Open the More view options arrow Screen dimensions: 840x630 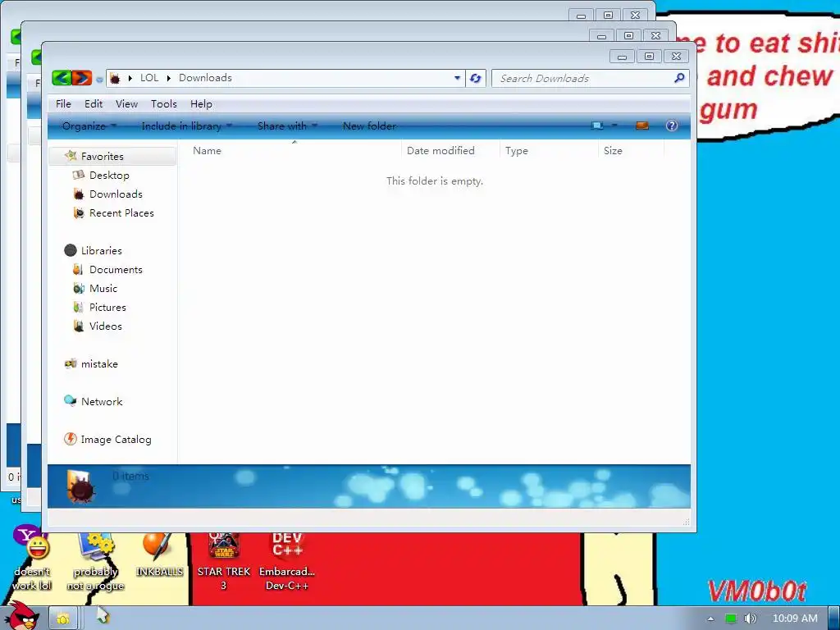(614, 126)
